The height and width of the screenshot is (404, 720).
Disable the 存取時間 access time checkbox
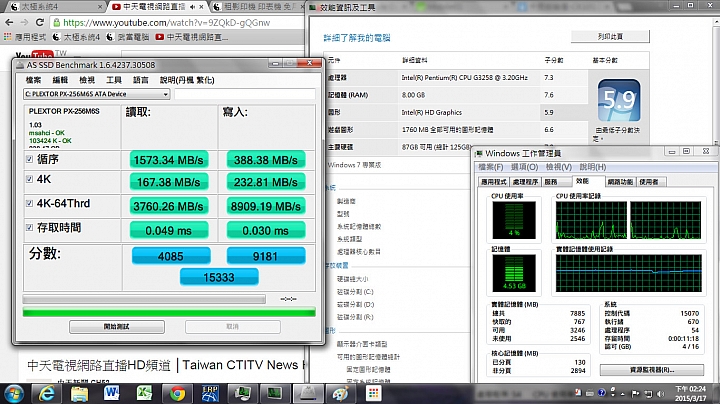(29, 227)
